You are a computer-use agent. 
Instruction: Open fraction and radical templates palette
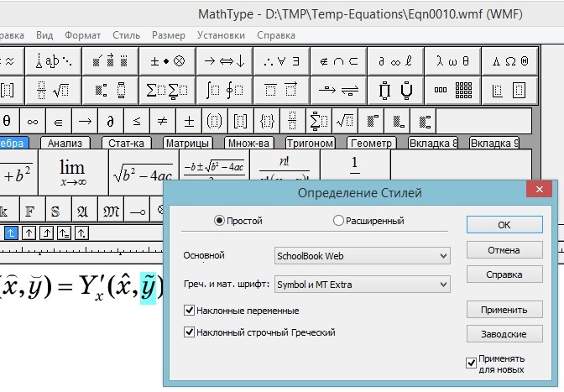pos(53,90)
